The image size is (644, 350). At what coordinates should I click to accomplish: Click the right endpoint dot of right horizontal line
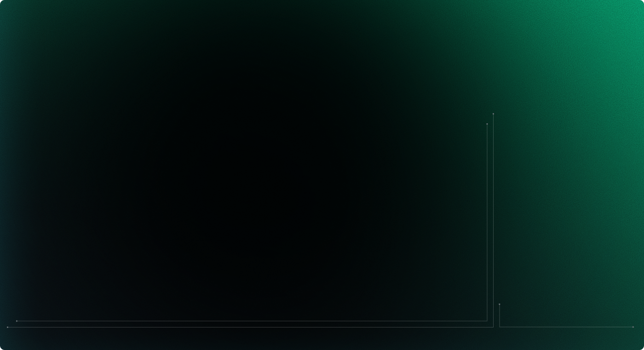(633, 327)
